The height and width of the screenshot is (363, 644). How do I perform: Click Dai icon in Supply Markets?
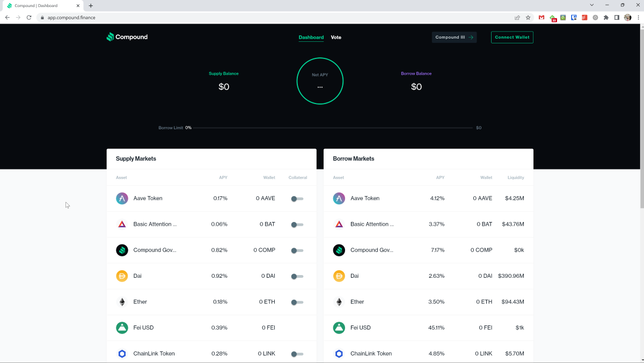point(122,276)
